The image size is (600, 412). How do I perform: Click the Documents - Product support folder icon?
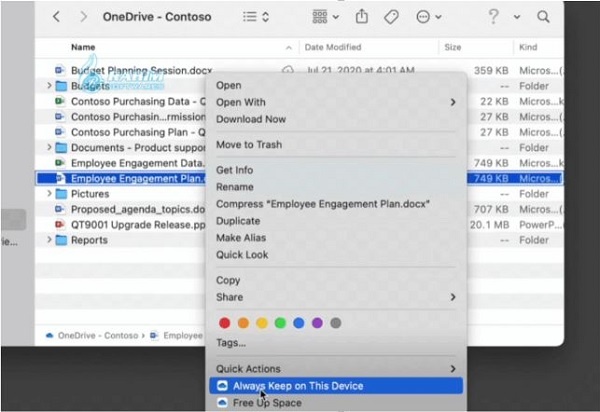[61, 147]
